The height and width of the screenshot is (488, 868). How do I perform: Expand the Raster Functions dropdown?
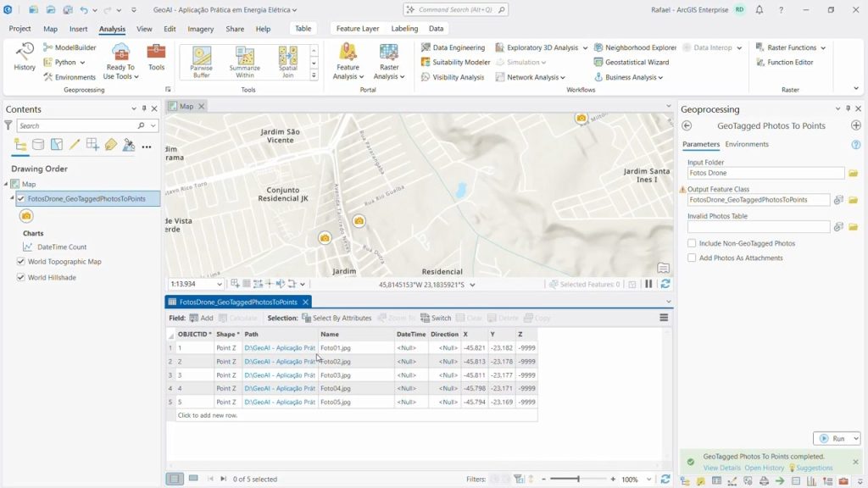(823, 48)
